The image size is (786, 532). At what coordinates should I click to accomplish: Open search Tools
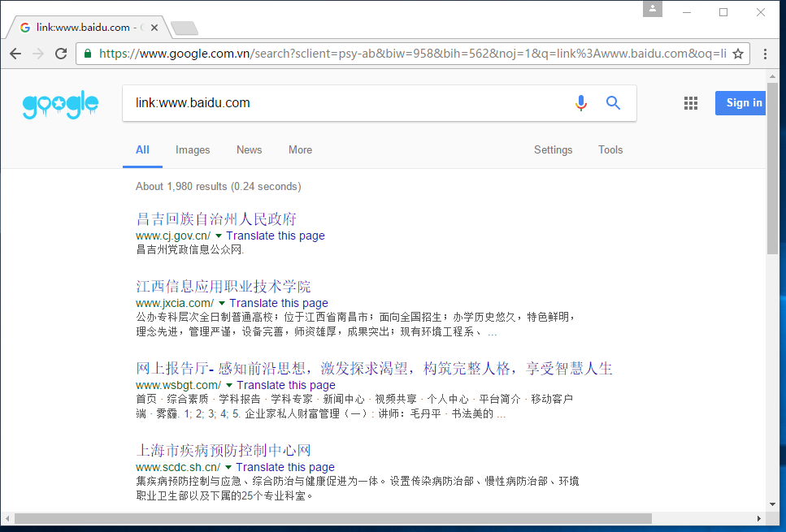pyautogui.click(x=610, y=149)
